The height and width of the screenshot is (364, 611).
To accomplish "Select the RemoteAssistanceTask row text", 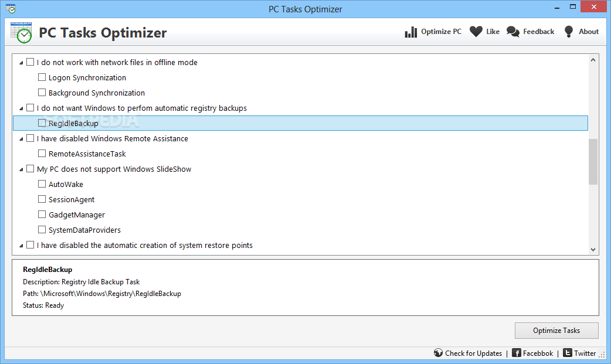I will click(87, 154).
